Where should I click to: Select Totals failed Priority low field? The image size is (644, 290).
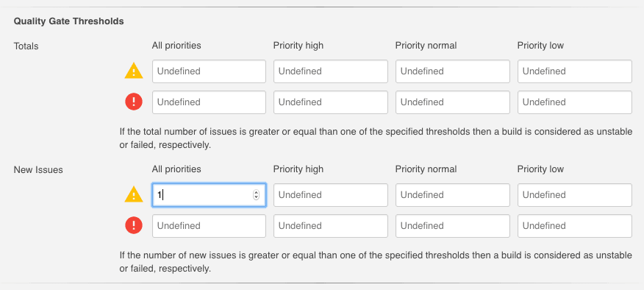click(x=575, y=102)
